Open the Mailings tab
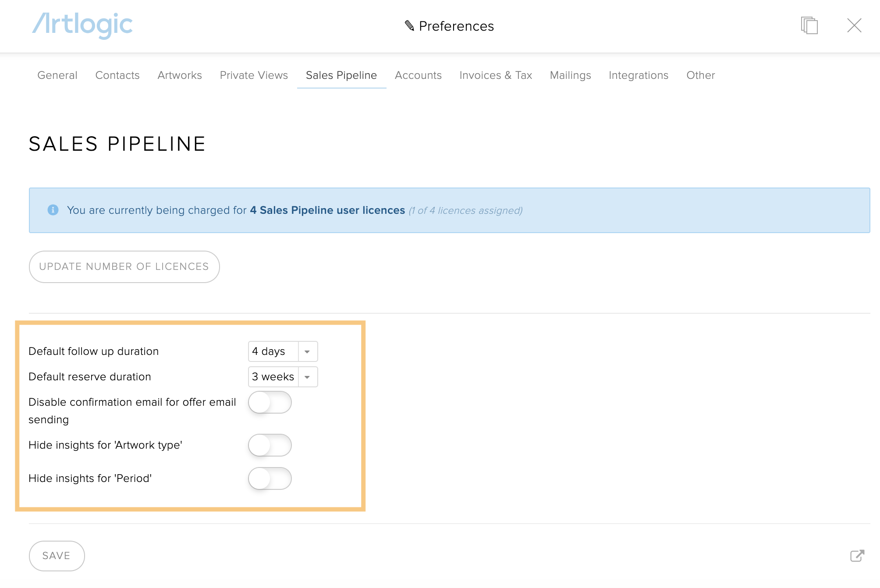The width and height of the screenshot is (880, 588). tap(570, 75)
